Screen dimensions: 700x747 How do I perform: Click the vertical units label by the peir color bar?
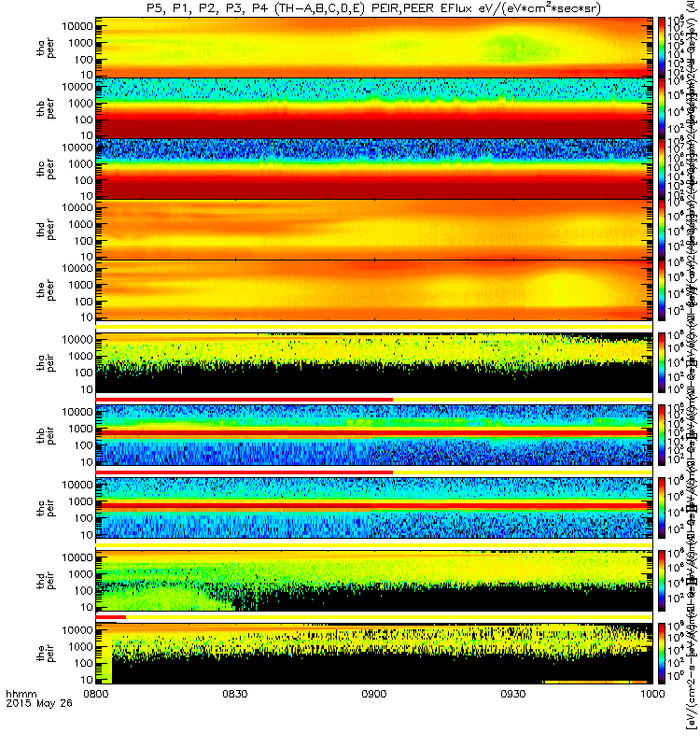point(691,654)
